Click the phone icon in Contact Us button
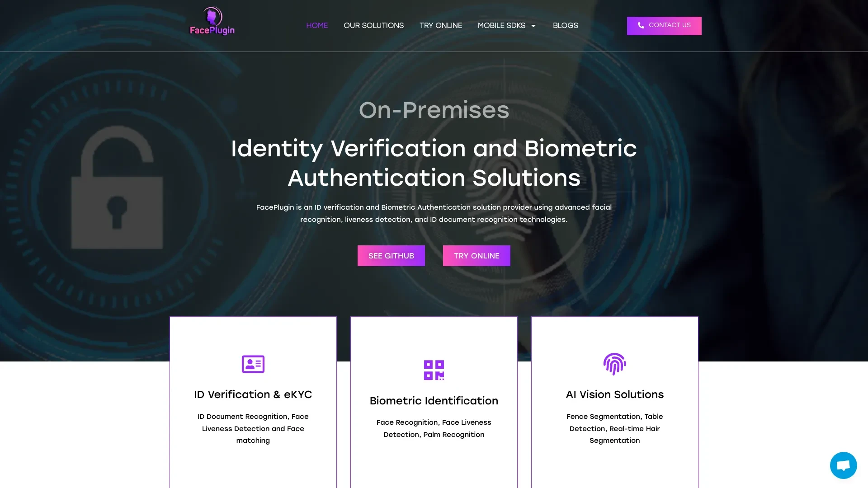The width and height of the screenshot is (868, 488). [640, 26]
